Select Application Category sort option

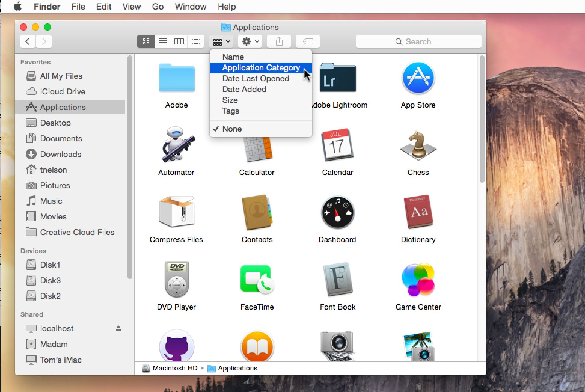261,67
